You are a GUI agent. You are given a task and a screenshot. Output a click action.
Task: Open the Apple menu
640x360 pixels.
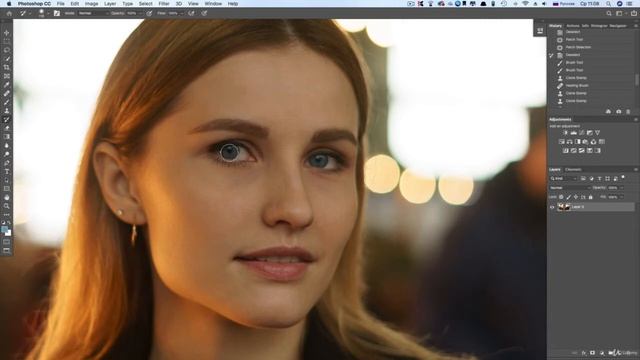[9, 4]
